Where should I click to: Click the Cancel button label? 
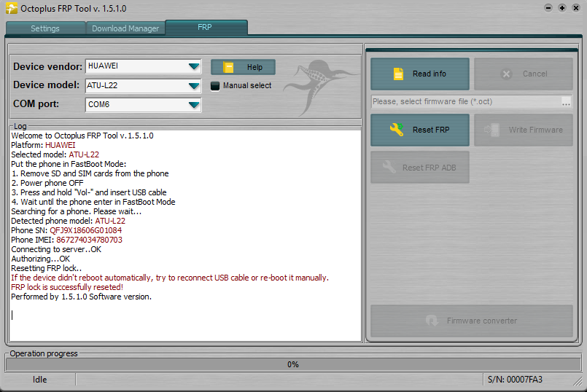click(535, 74)
